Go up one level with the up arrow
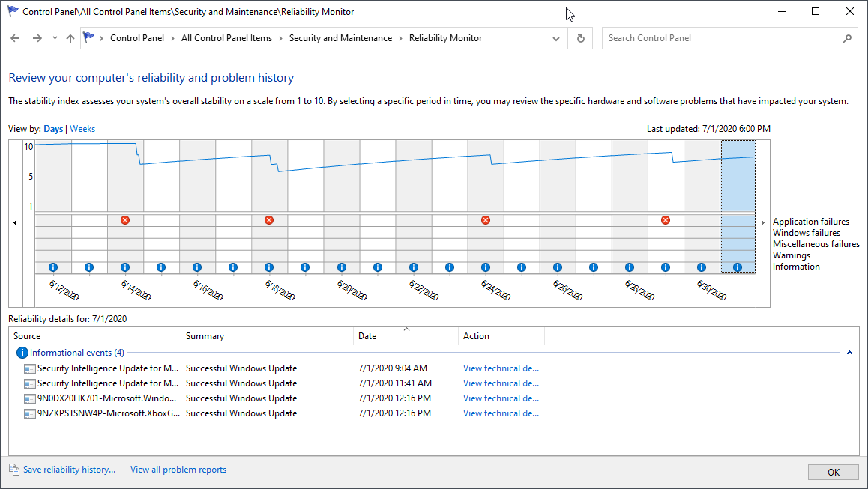This screenshot has height=489, width=868. tap(70, 38)
